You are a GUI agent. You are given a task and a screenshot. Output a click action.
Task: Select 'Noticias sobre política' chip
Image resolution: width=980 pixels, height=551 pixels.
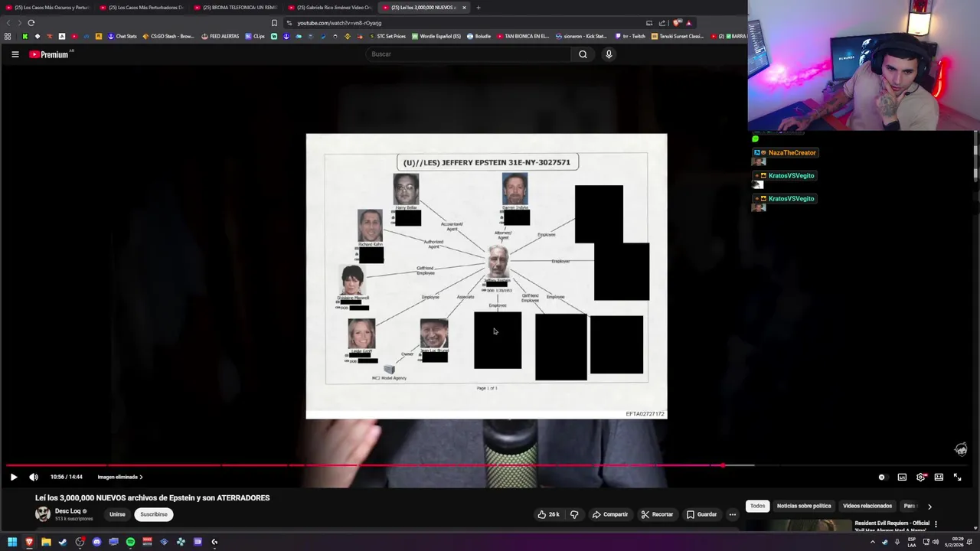click(x=804, y=506)
